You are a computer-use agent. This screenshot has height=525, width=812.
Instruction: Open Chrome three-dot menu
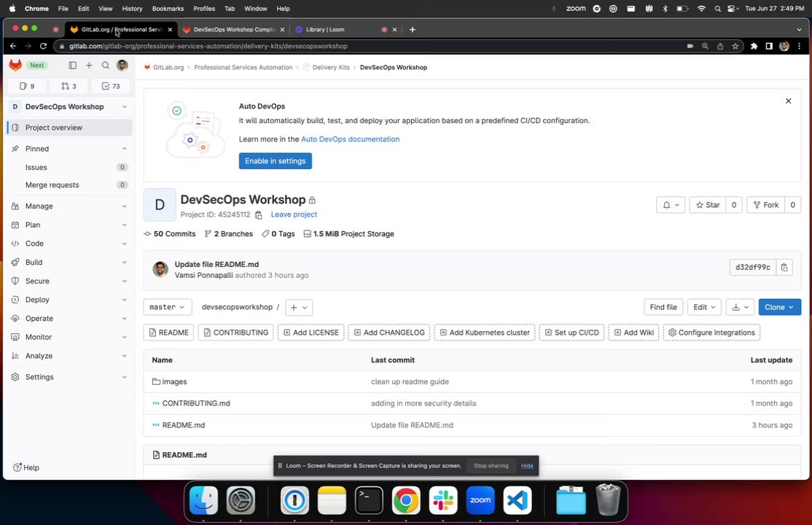(799, 46)
